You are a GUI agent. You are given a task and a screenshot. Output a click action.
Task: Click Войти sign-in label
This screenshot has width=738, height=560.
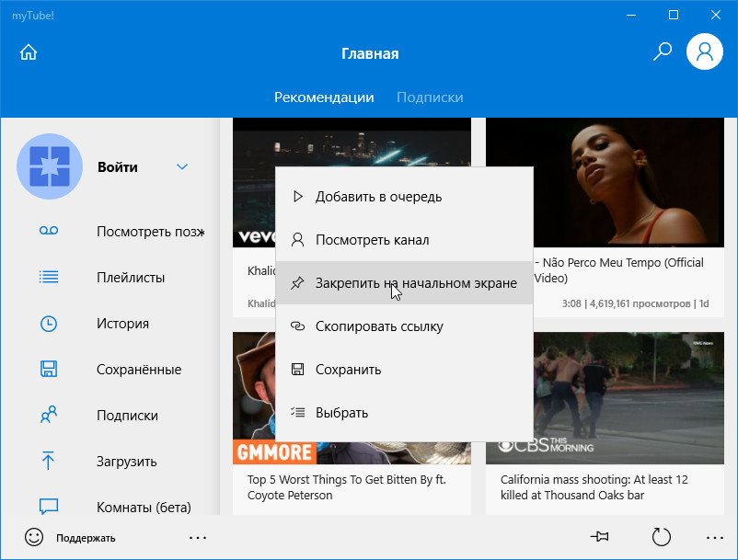point(118,167)
